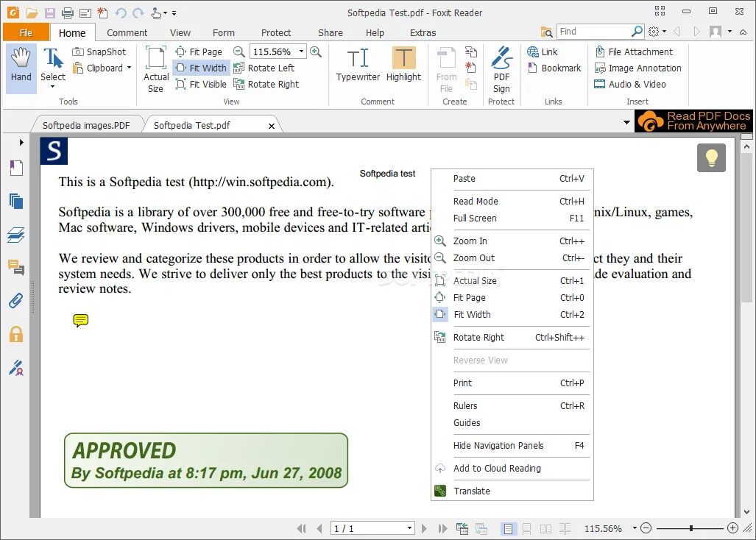Viewport: 756px width, 540px height.
Task: Click Image Annotation in Insert group
Action: 637,68
